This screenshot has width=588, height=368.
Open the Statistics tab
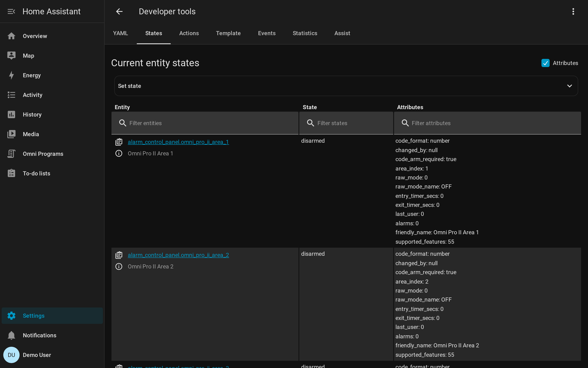pyautogui.click(x=305, y=33)
